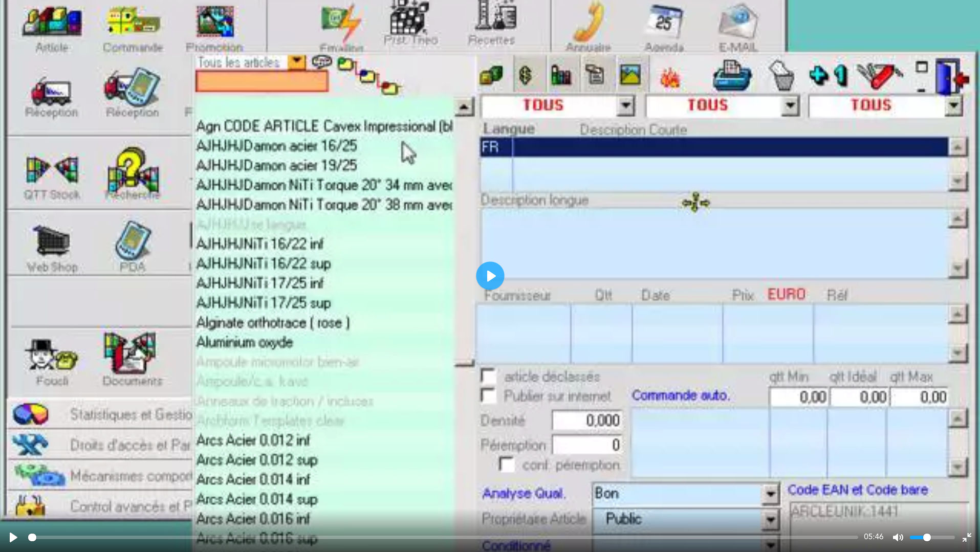The image size is (980, 552).
Task: Mute the video speaker icon
Action: [898, 537]
